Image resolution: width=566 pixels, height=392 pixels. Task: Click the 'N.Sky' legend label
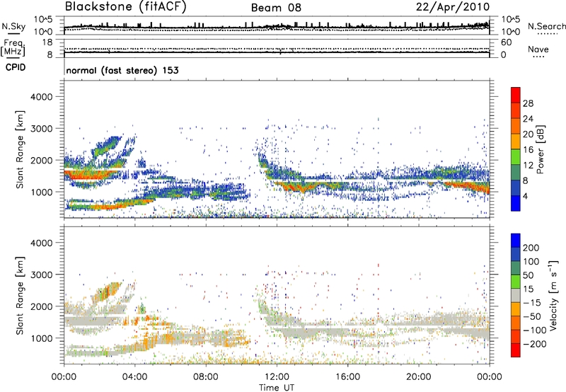tap(13, 26)
